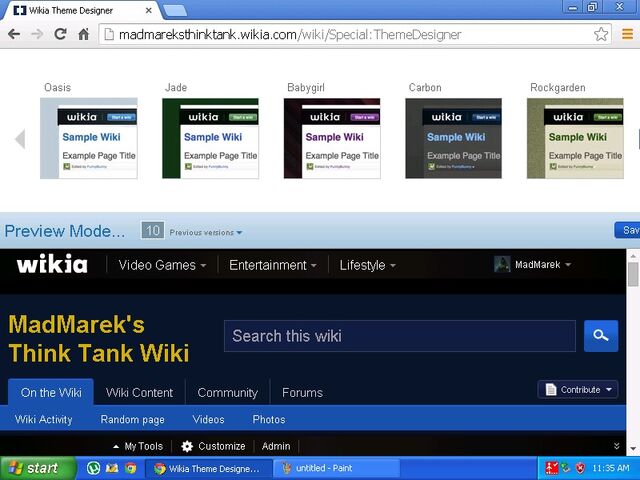Screen dimensions: 640x480
Task: Click the Search this wiki field
Action: click(400, 336)
